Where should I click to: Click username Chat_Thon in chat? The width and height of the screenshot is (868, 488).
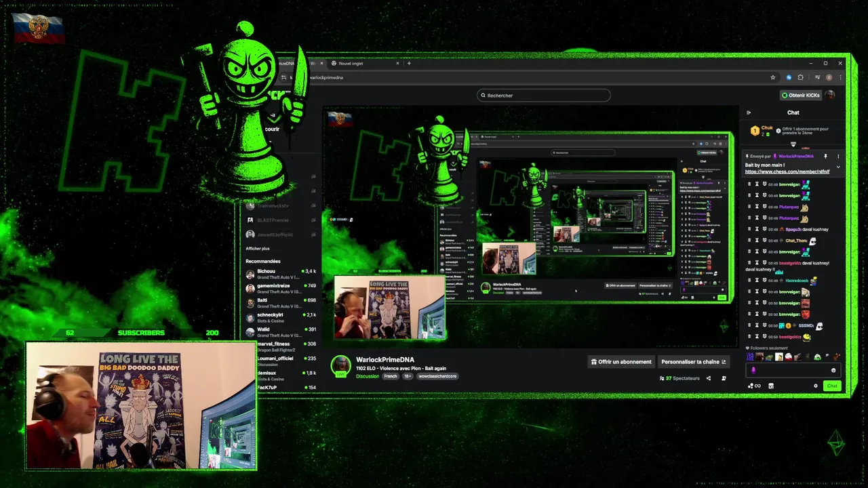click(x=796, y=241)
